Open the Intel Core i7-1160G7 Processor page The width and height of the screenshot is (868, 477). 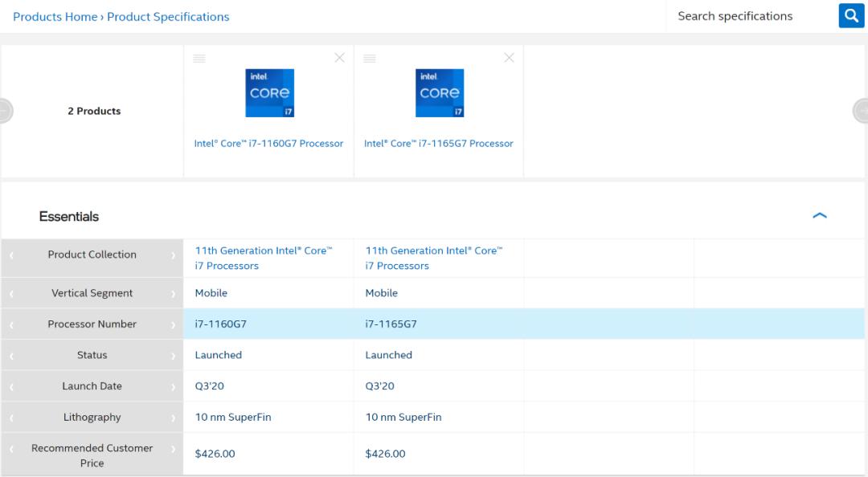click(268, 143)
